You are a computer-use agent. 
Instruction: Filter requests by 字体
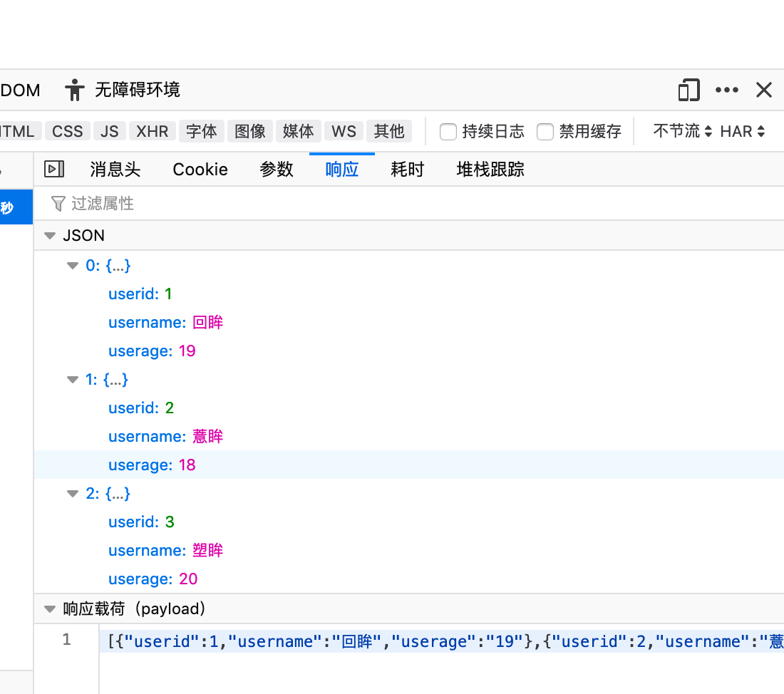(x=202, y=132)
